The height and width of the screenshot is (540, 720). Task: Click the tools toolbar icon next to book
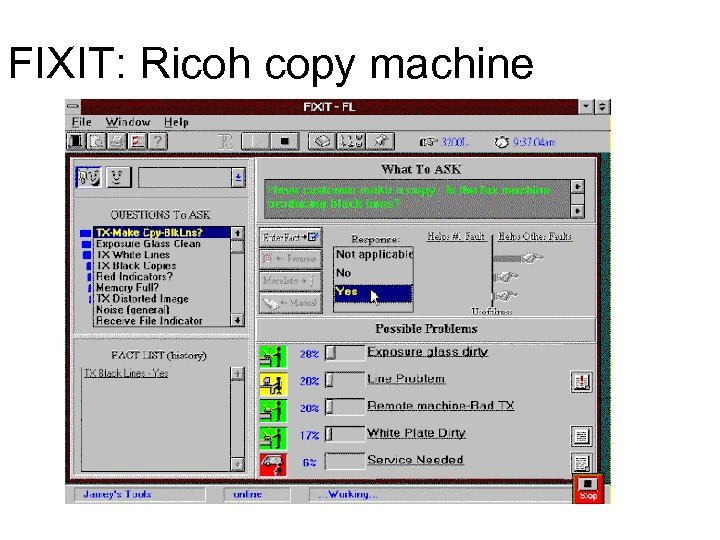pos(351,141)
